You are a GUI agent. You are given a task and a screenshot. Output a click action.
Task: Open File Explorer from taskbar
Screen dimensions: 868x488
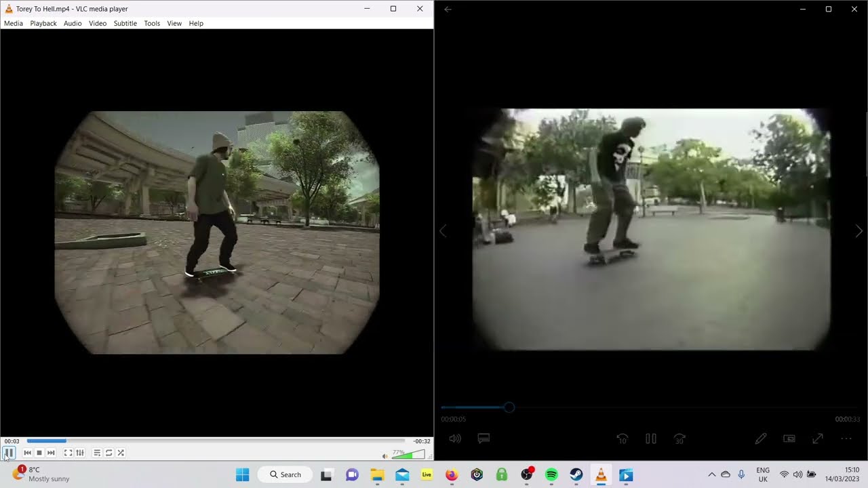pyautogui.click(x=377, y=474)
